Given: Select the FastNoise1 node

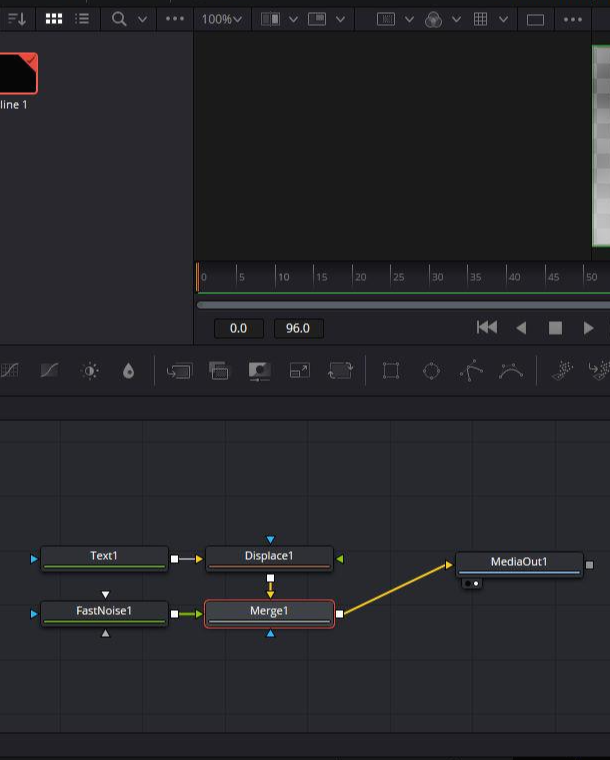Looking at the screenshot, I should click(x=104, y=614).
